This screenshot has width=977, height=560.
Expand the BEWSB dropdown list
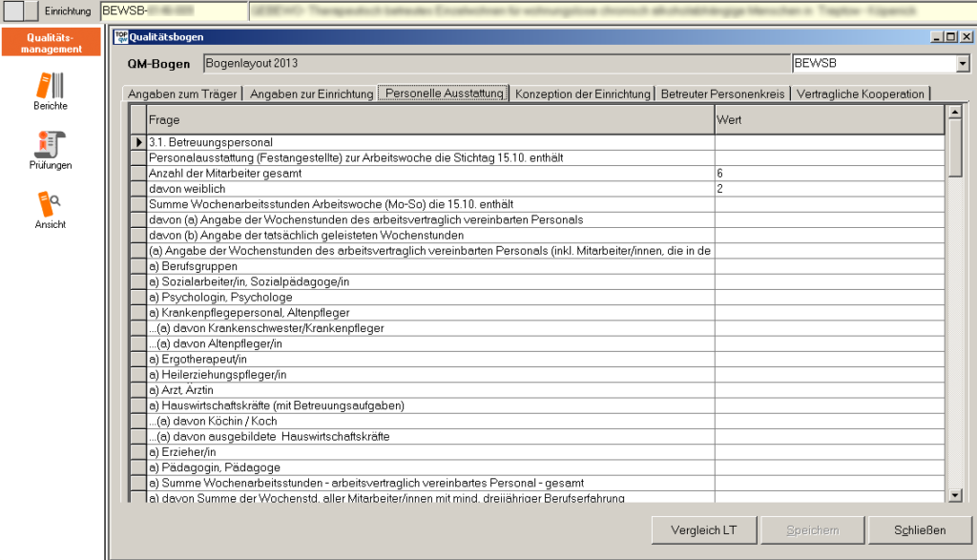tap(963, 64)
